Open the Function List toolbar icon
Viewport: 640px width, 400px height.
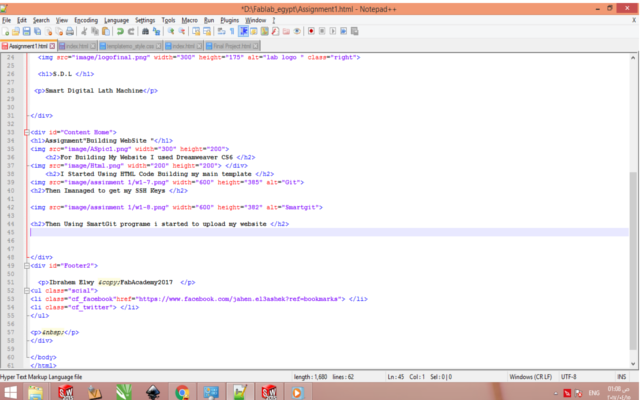point(276,31)
